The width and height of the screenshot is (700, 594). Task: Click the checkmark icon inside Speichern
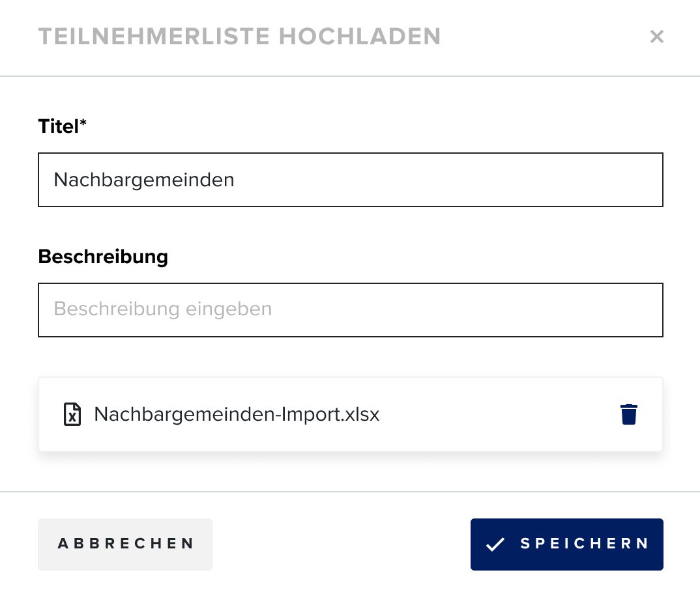495,544
